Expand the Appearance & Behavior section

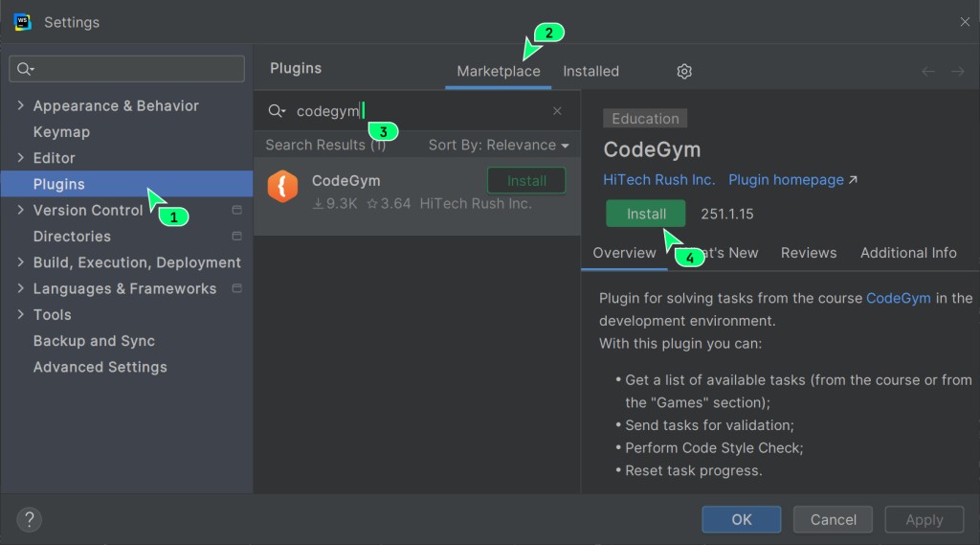(x=21, y=105)
